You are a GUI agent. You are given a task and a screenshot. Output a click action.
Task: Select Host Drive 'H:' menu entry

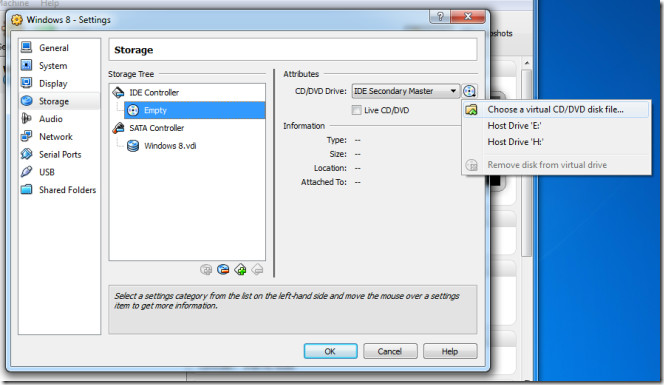[556, 142]
